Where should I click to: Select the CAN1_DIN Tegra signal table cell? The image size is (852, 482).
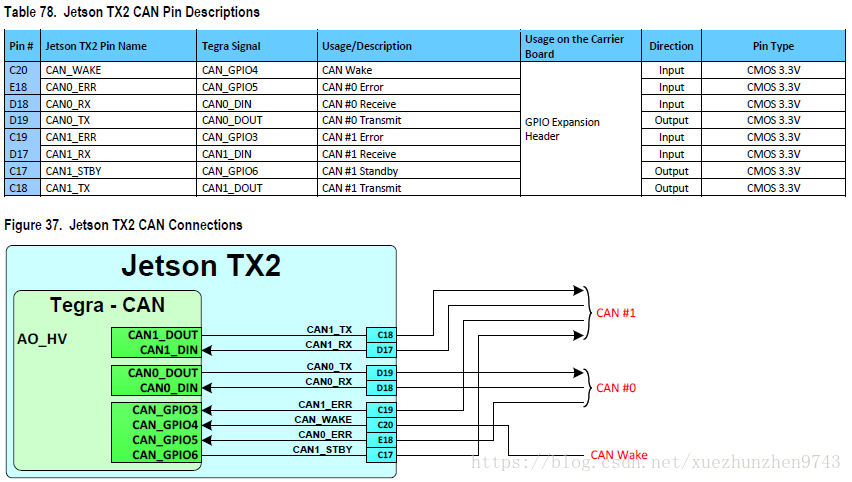point(256,154)
